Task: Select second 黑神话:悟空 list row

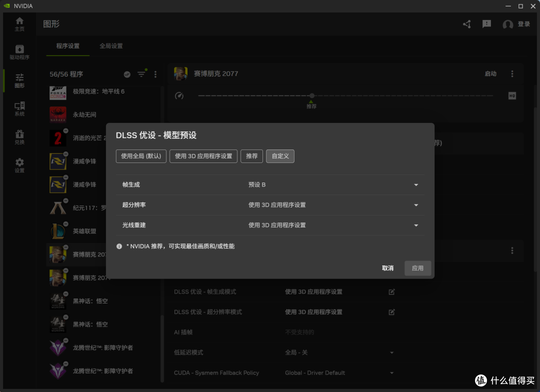Action: coord(103,324)
